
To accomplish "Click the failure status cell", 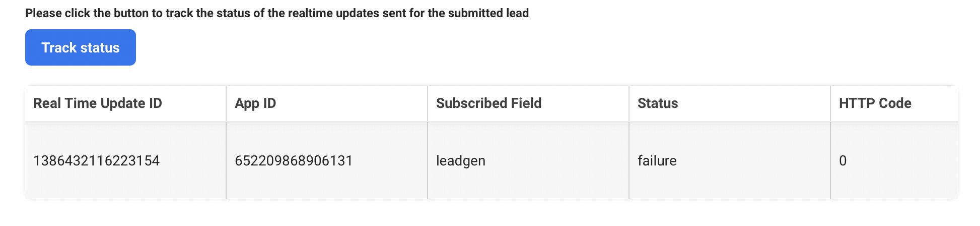I will [657, 161].
